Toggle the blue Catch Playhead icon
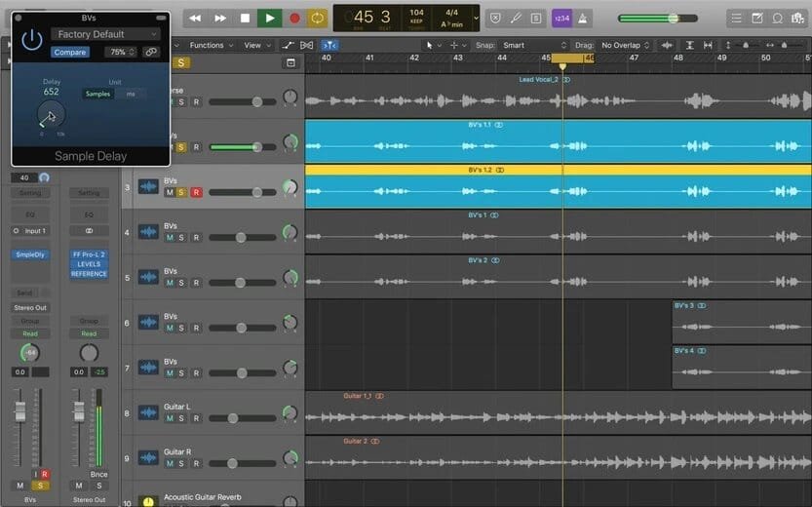The height and width of the screenshot is (507, 812). click(x=329, y=46)
